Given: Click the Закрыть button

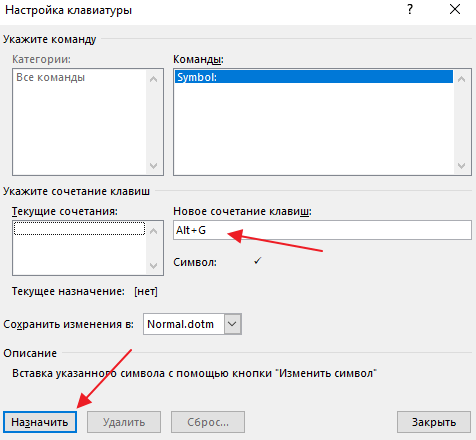Looking at the screenshot, I should [x=434, y=422].
